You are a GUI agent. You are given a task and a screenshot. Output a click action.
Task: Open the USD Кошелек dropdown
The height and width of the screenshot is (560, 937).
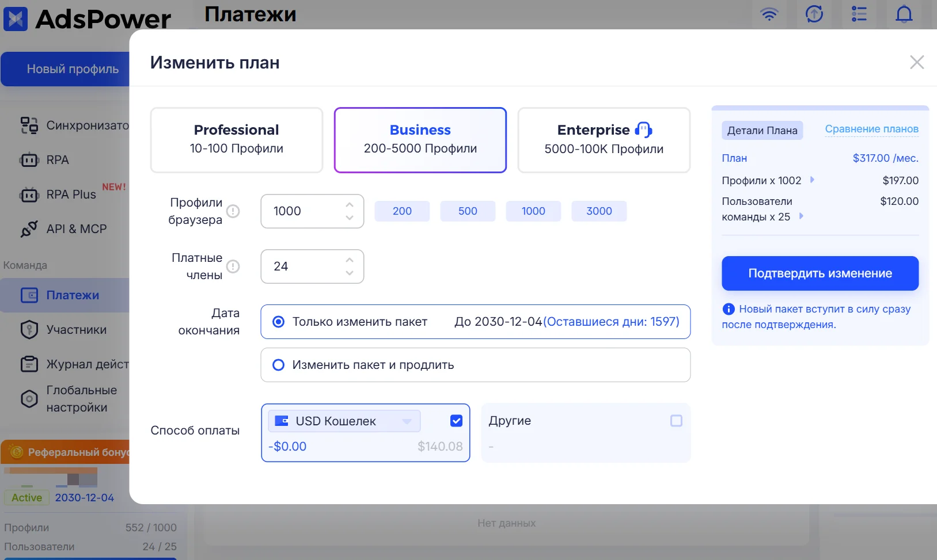(x=344, y=421)
